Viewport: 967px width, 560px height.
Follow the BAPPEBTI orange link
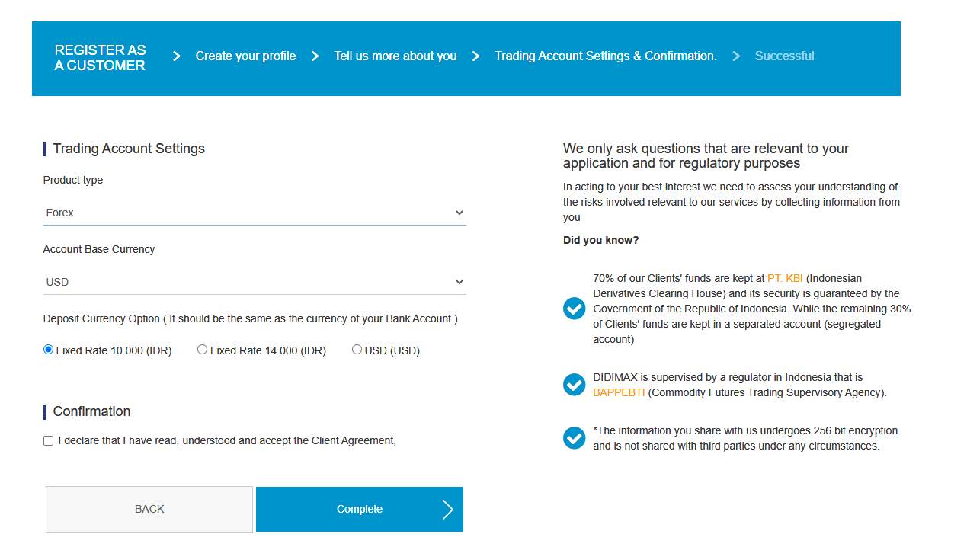point(619,392)
